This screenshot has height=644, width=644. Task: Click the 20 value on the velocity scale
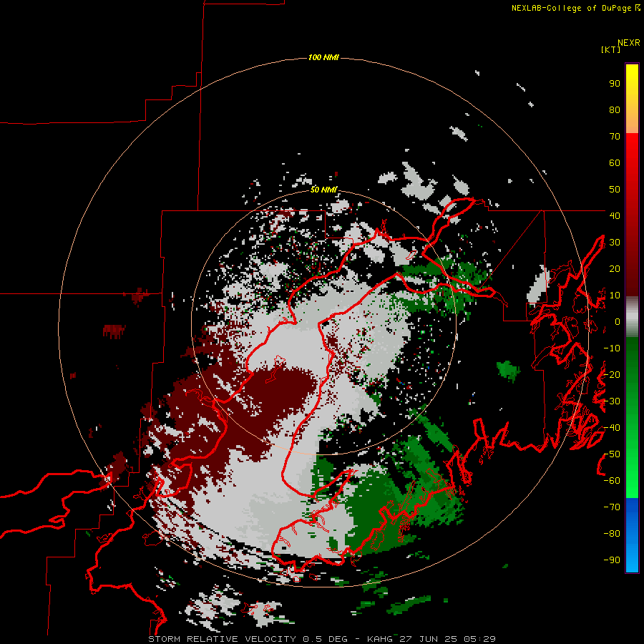pos(615,268)
